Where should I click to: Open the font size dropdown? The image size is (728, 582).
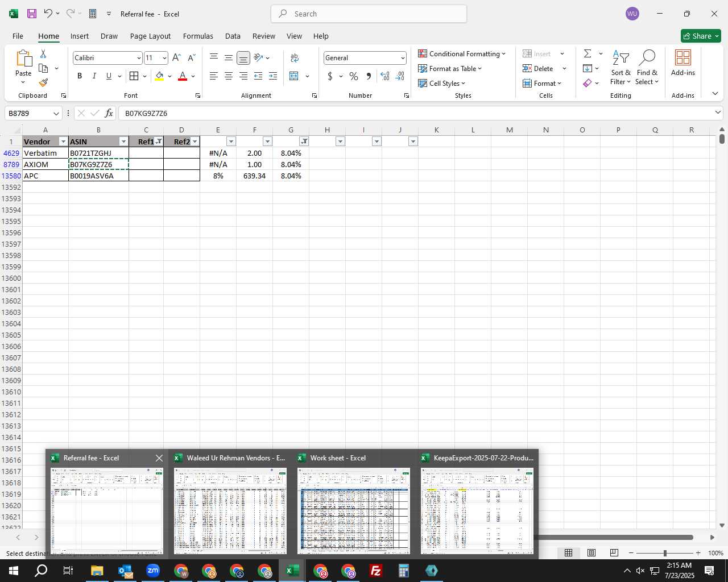click(164, 58)
